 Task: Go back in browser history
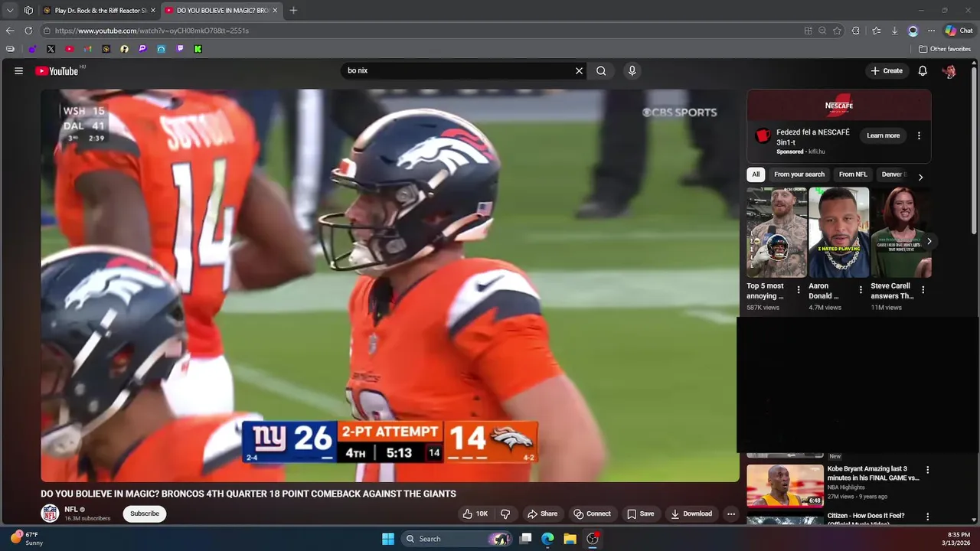coord(10,31)
